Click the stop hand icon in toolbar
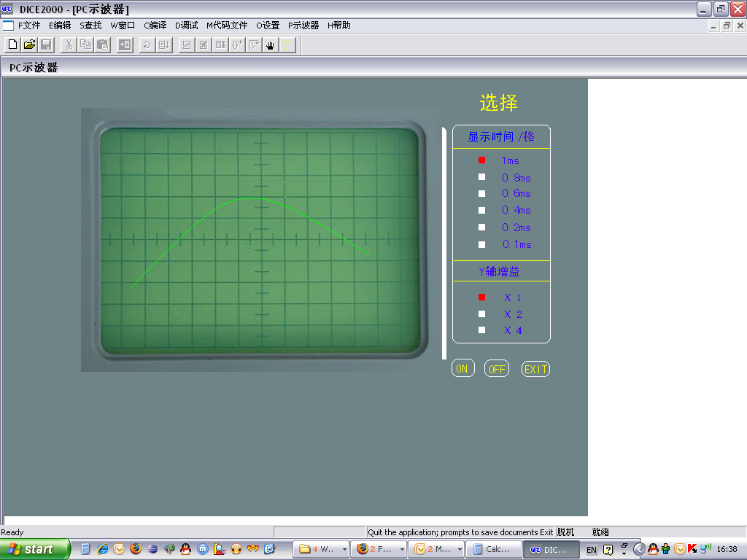 click(x=270, y=45)
